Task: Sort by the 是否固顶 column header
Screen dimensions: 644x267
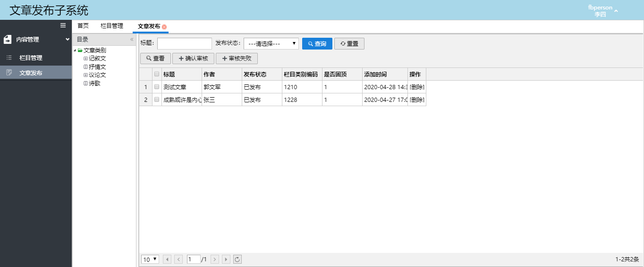Action: [x=342, y=74]
